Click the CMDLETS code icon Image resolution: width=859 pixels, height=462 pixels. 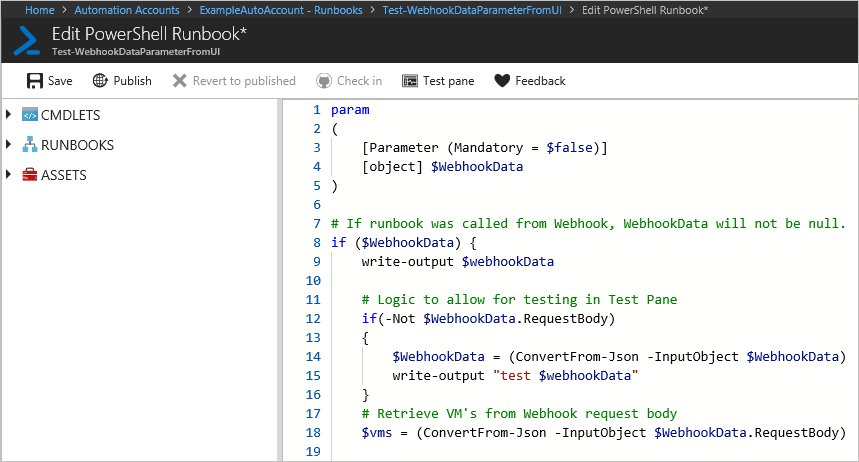(x=29, y=115)
